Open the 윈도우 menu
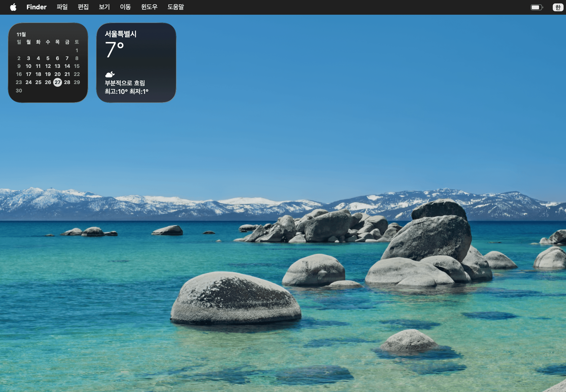Viewport: 566px width, 392px height. pos(149,7)
